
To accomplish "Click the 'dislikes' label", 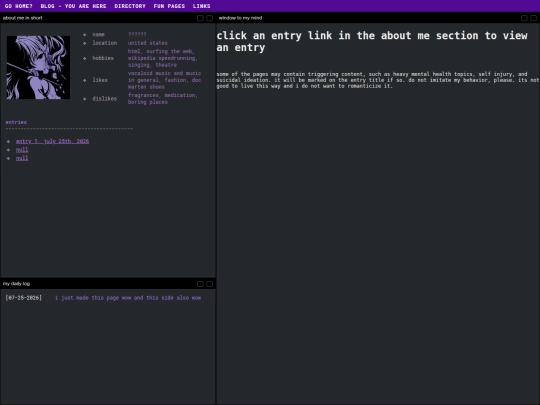I will (105, 99).
